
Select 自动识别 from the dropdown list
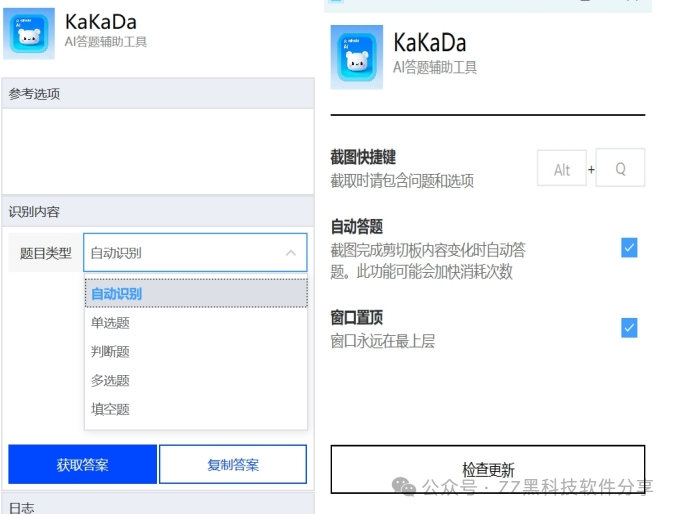coord(196,294)
